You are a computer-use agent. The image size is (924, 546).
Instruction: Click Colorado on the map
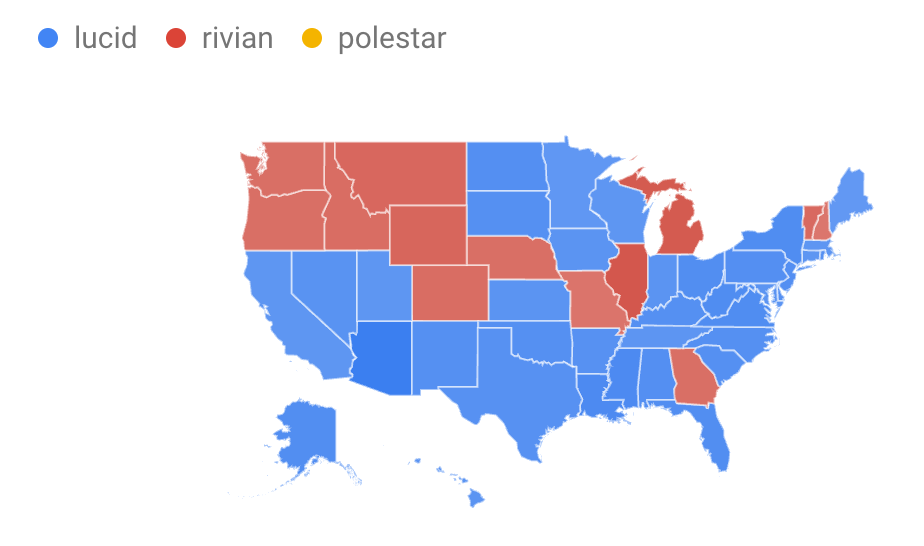(450, 293)
